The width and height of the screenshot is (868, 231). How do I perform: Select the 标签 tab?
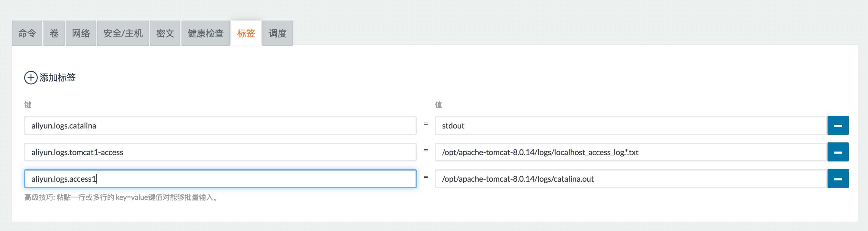[x=246, y=33]
